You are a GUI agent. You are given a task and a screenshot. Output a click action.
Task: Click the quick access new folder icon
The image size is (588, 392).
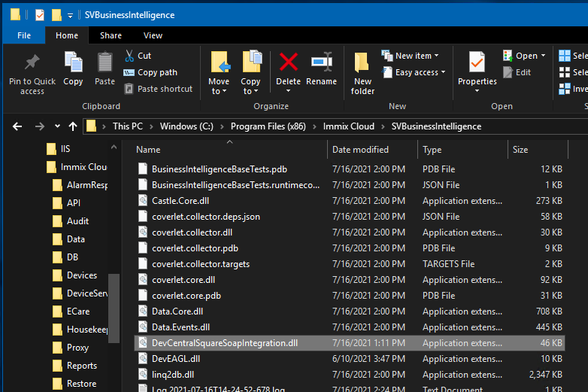click(56, 15)
